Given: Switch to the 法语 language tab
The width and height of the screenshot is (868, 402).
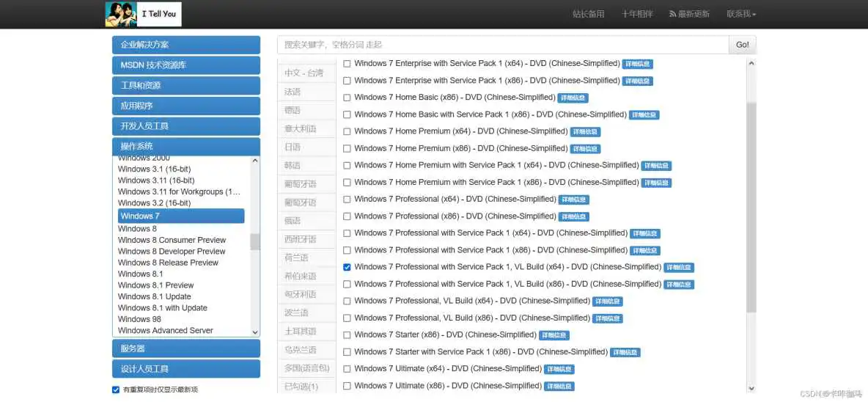Looking at the screenshot, I should tap(306, 92).
